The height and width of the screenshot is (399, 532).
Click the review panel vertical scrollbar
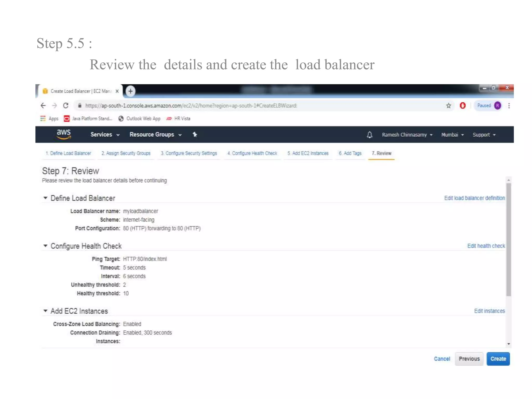[508, 239]
